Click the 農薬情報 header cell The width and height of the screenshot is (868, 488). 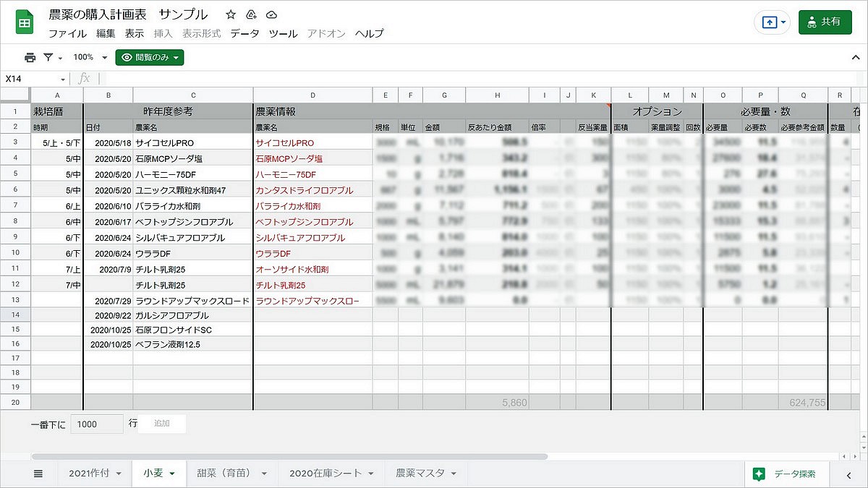(432, 111)
